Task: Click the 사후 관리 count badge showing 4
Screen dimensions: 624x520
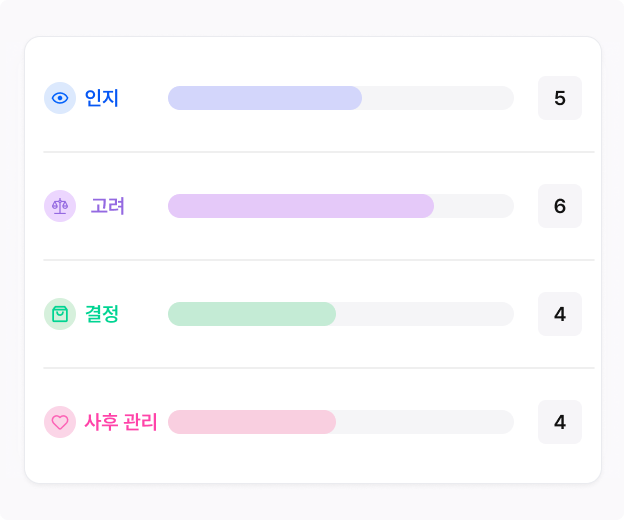Action: point(560,422)
